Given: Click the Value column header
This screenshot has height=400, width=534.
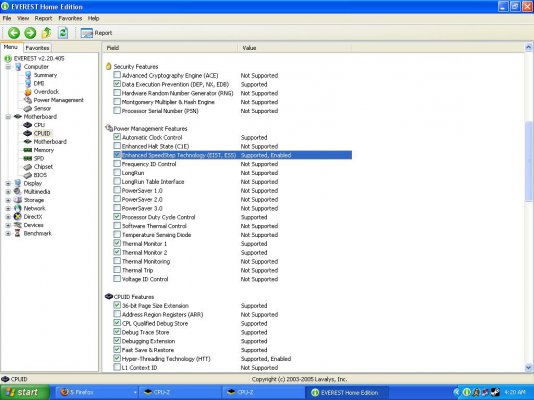Looking at the screenshot, I should pyautogui.click(x=294, y=48).
